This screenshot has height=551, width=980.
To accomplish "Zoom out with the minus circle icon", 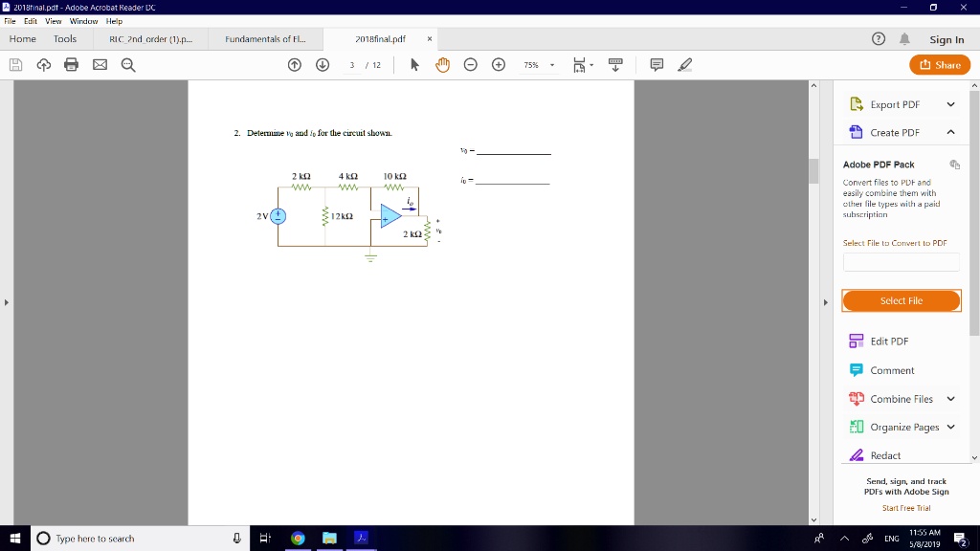I will (471, 65).
